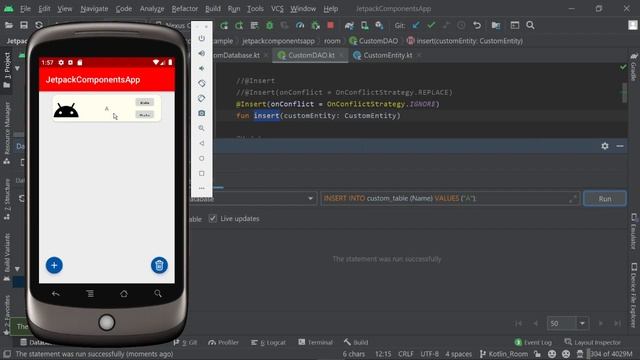
Task: Click the Profiler gauge icon in toolbar
Action: 300,25
